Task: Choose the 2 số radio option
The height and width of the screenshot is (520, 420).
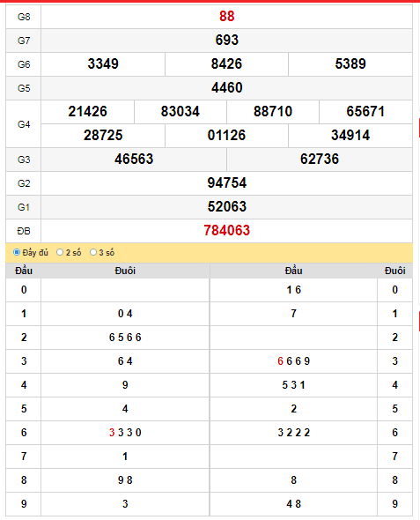Action: pyautogui.click(x=60, y=252)
